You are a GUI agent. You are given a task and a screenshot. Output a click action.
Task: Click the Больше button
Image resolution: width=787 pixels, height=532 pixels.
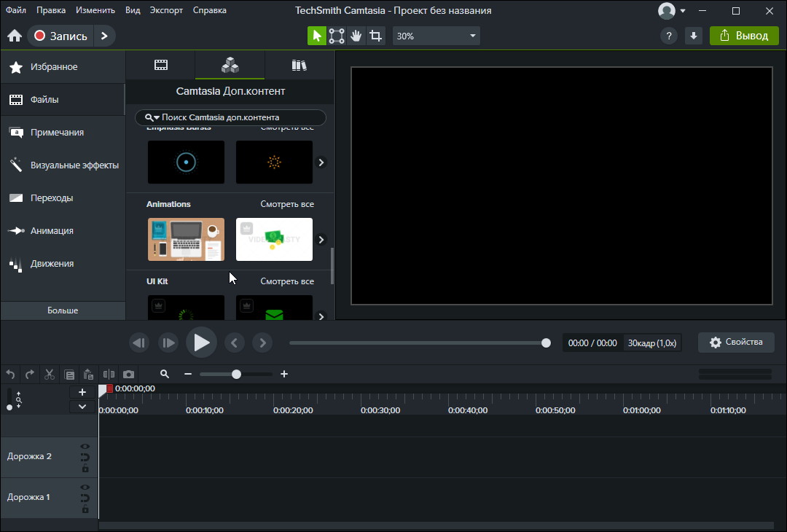63,310
